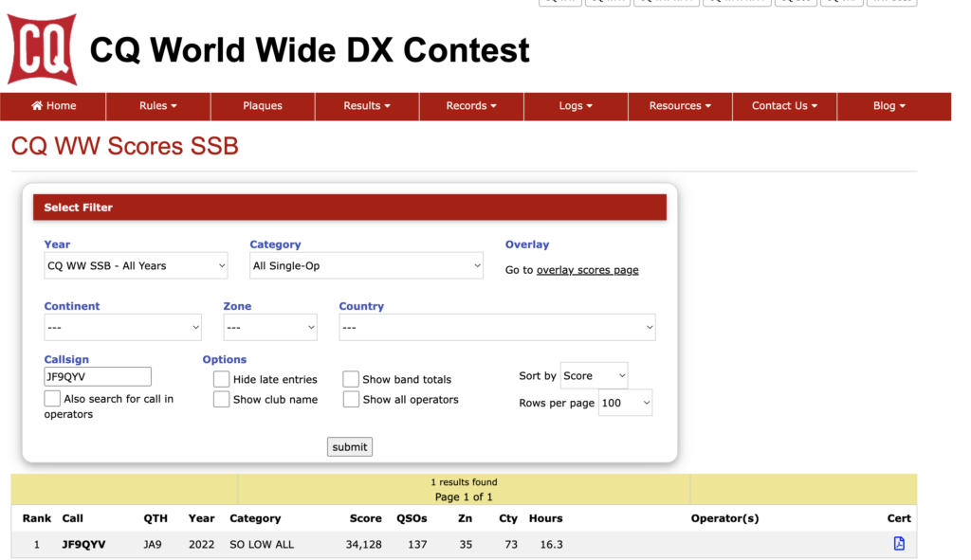Click the Cty value 73
Viewport: 971px width, 560px height.
point(511,545)
